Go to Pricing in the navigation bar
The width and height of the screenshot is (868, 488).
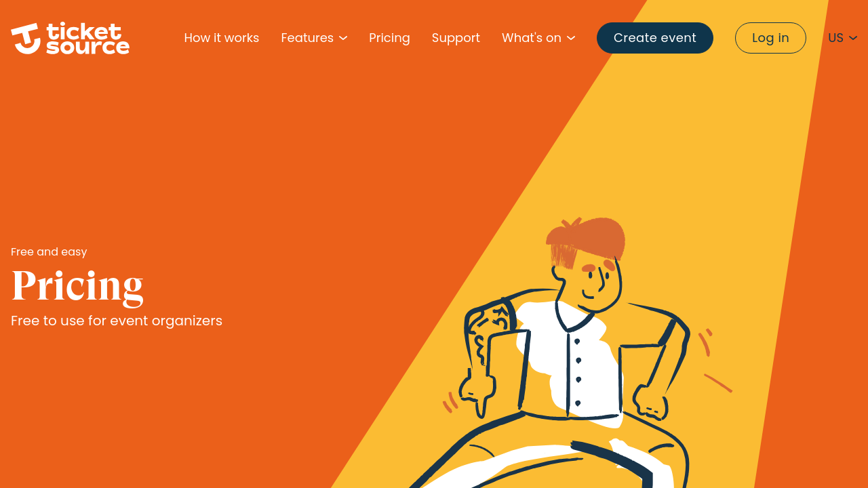tap(389, 38)
